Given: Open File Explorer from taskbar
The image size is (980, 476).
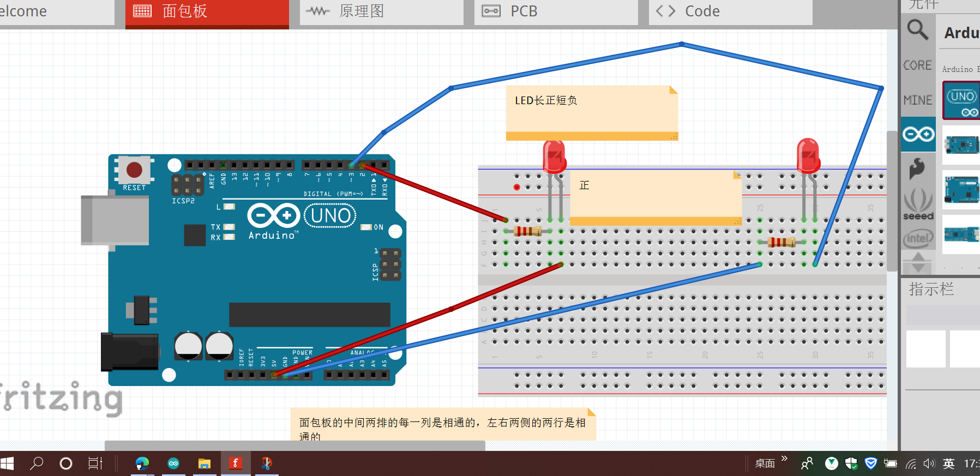Looking at the screenshot, I should 205,463.
